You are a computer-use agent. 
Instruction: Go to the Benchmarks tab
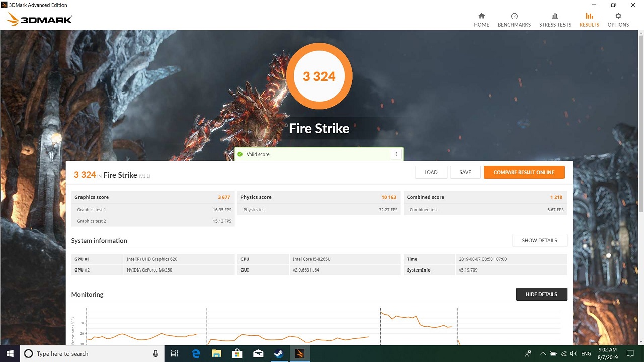(x=514, y=20)
